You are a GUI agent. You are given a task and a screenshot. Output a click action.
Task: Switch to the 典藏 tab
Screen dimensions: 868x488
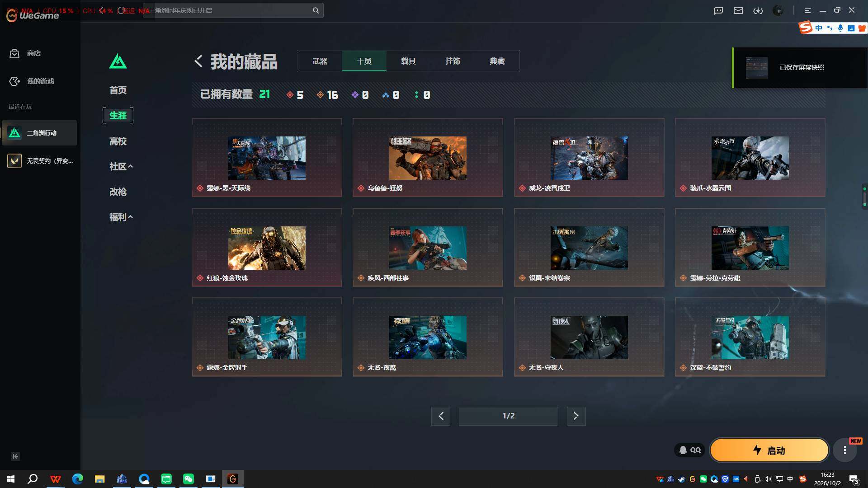coord(497,61)
